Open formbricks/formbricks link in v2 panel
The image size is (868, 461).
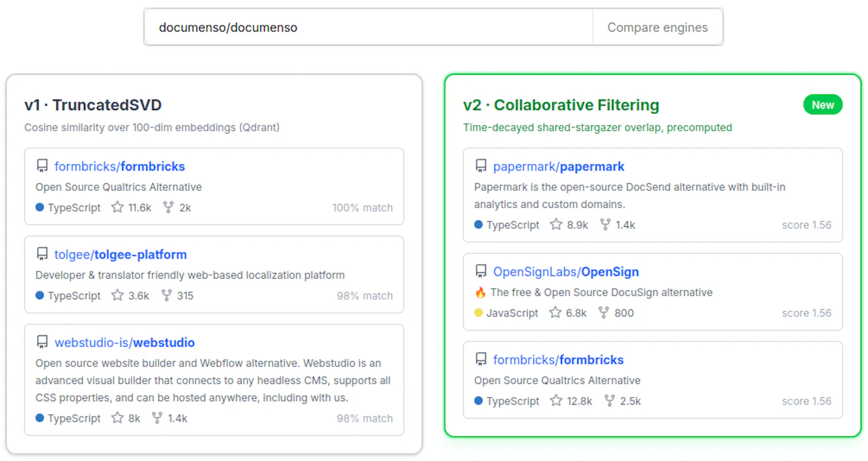(558, 360)
